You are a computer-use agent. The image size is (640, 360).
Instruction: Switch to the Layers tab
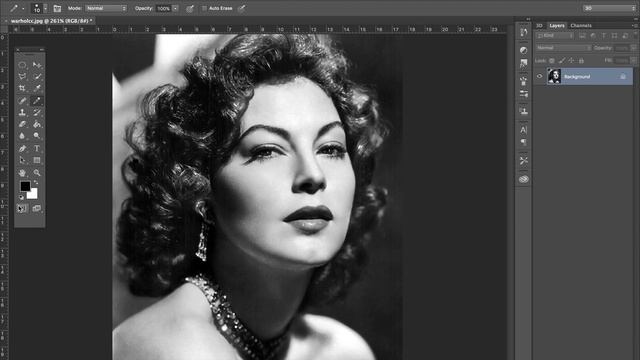557,26
